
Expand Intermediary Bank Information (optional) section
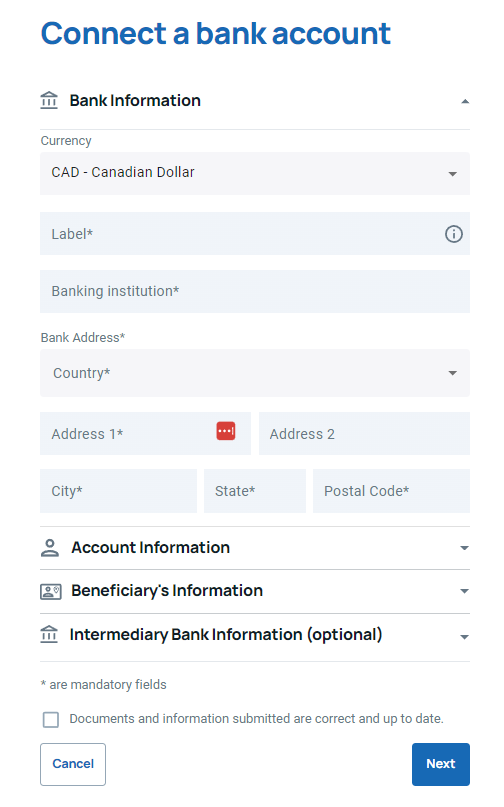255,637
